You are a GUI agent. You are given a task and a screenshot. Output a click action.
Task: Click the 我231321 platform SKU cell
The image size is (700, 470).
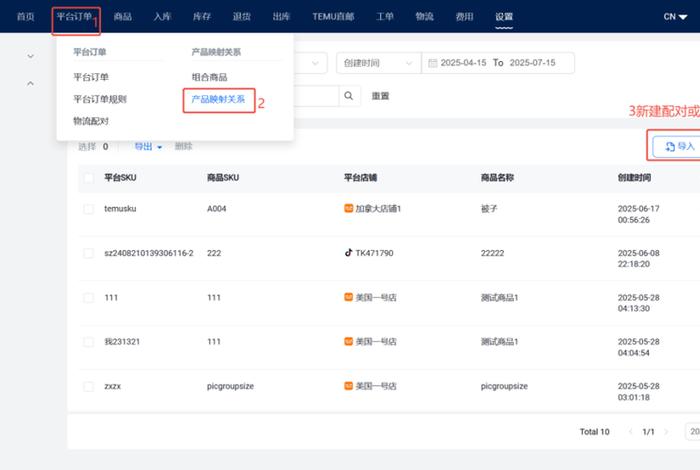[x=122, y=341]
